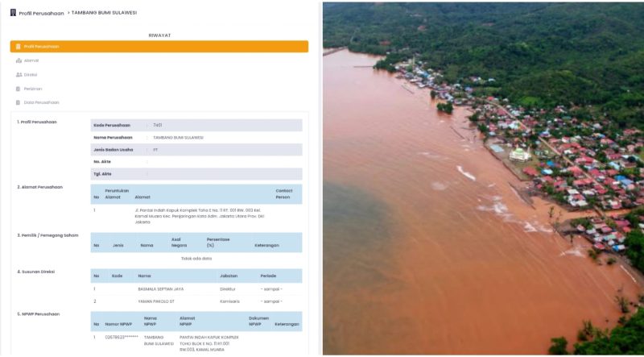Click the Direksi people icon
644x357 pixels.
coord(19,74)
